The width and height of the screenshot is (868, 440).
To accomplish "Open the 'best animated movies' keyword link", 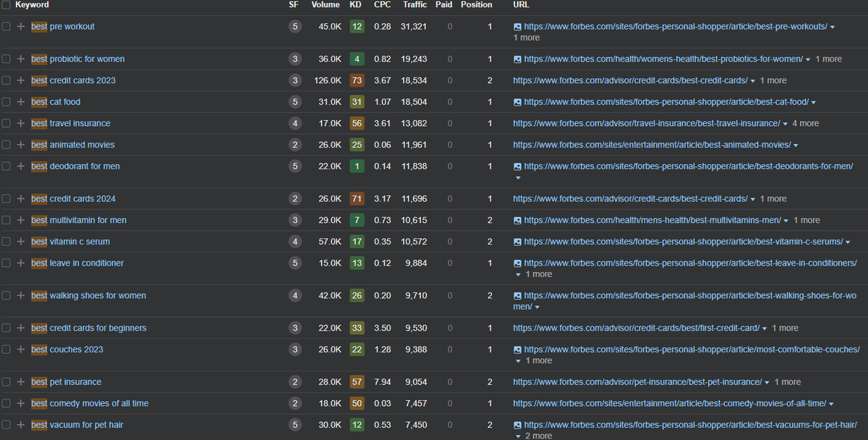I will pos(73,145).
